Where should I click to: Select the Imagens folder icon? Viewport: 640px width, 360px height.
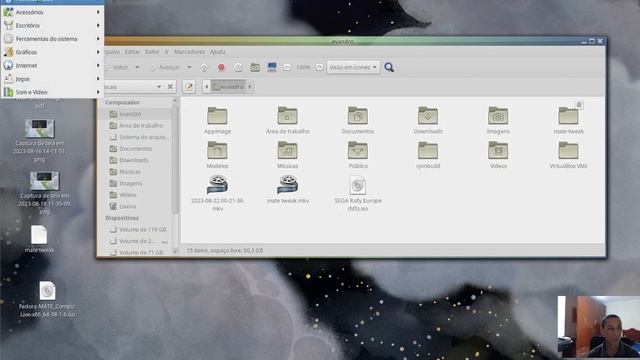point(498,116)
